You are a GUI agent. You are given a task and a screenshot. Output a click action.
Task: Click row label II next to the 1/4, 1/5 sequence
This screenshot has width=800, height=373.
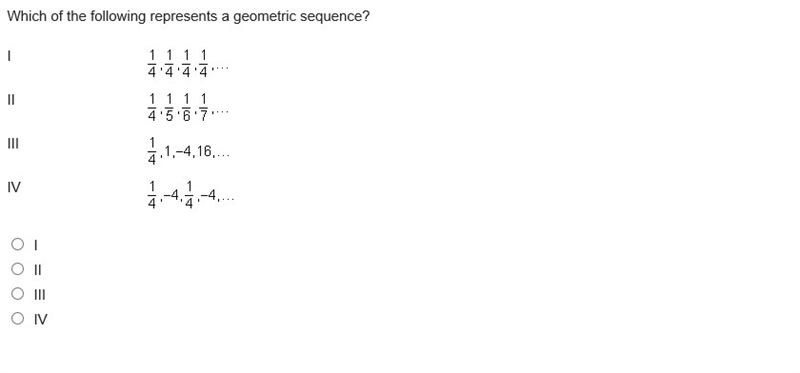click(x=11, y=100)
